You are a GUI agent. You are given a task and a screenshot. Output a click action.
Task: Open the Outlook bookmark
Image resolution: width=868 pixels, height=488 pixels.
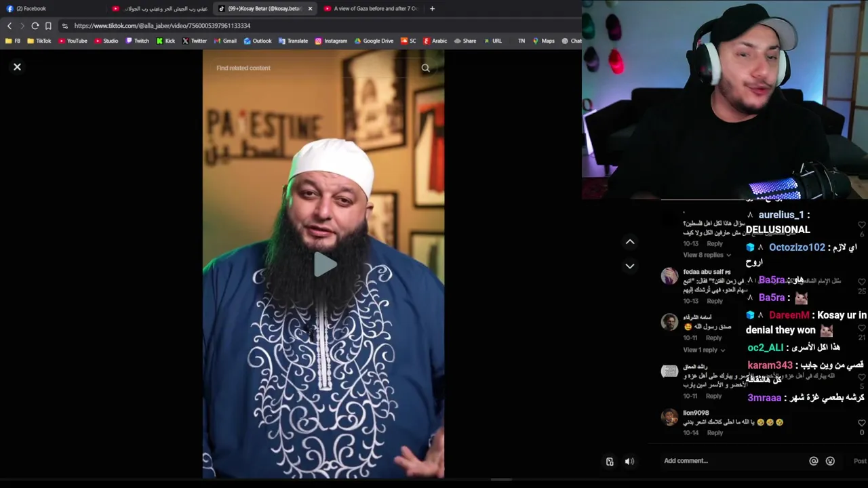pyautogui.click(x=258, y=41)
